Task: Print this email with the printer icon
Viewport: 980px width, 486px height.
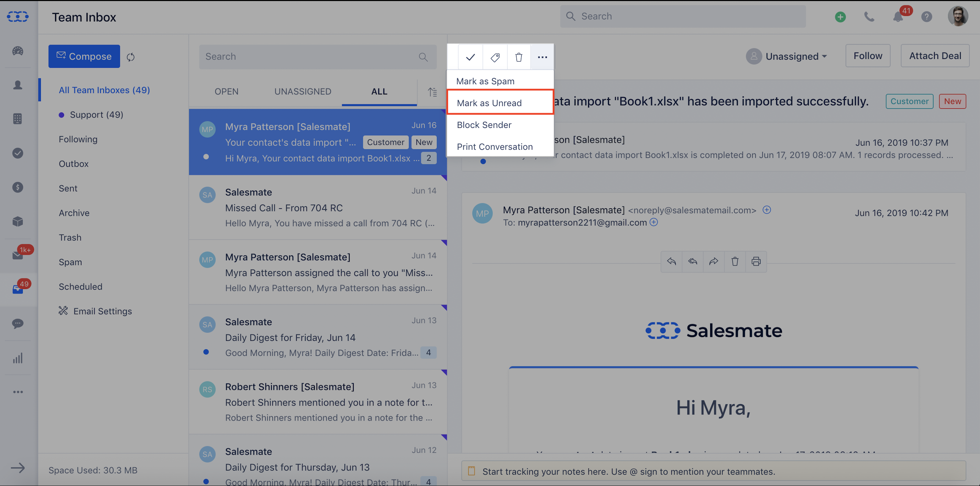Action: 756,261
